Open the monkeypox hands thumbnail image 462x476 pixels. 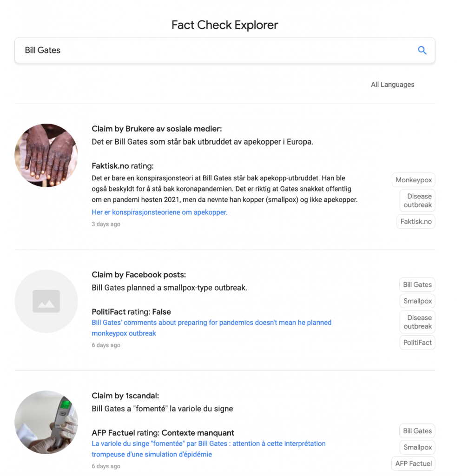46,155
